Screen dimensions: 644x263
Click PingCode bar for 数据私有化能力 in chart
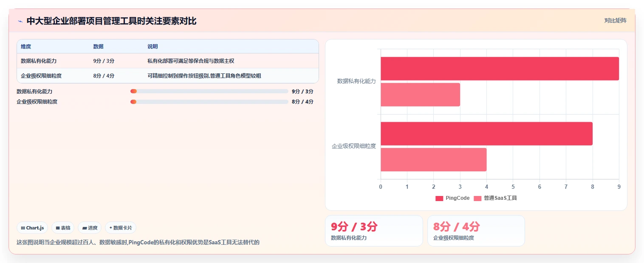500,69
